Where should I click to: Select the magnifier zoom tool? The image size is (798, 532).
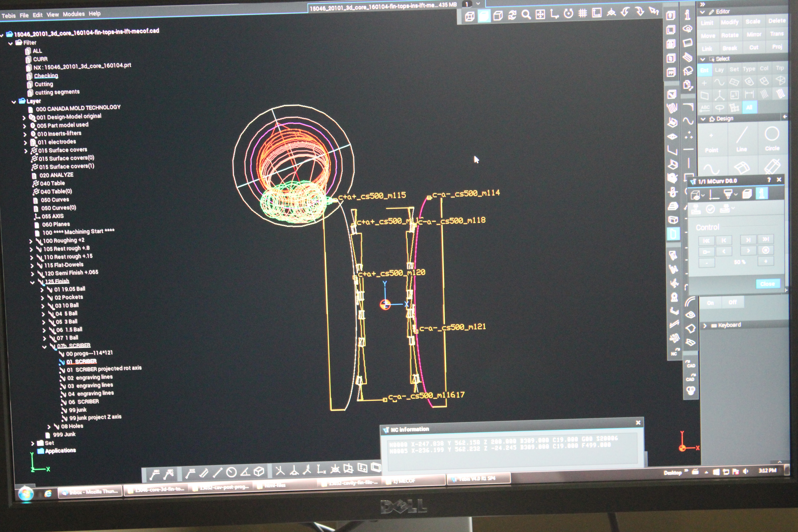(526, 15)
